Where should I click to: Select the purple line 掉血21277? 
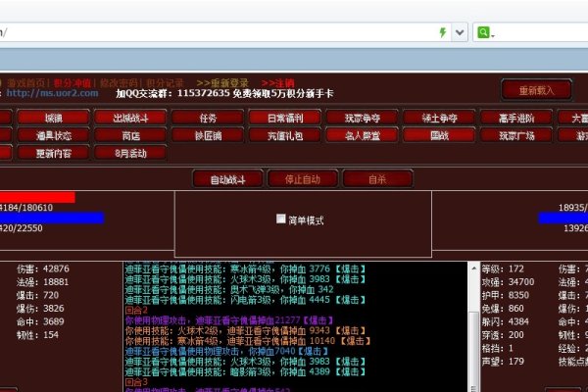click(x=229, y=320)
